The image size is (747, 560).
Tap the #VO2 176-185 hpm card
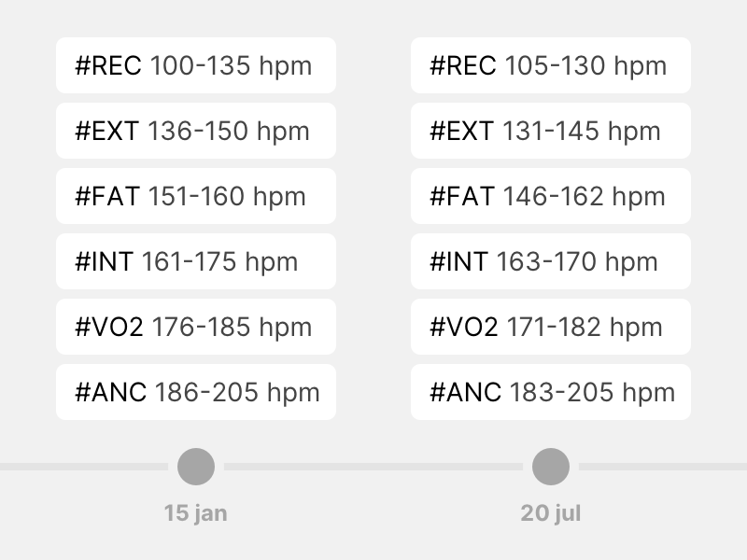[196, 327]
